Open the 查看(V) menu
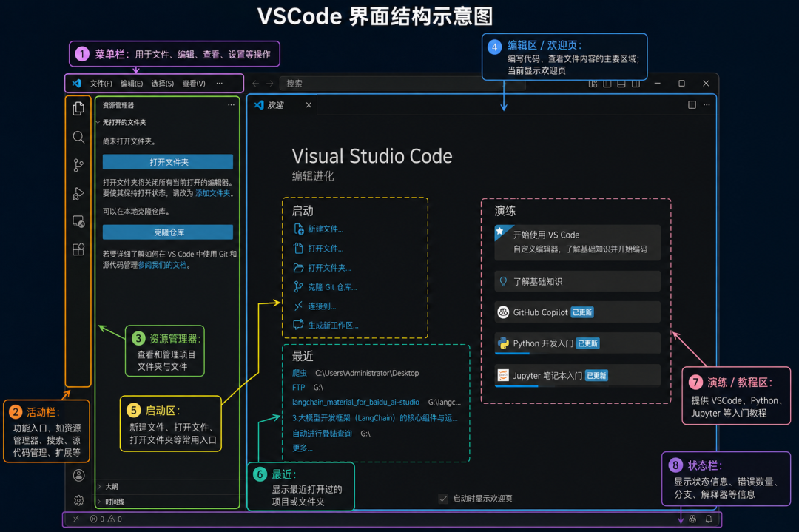 pos(194,84)
